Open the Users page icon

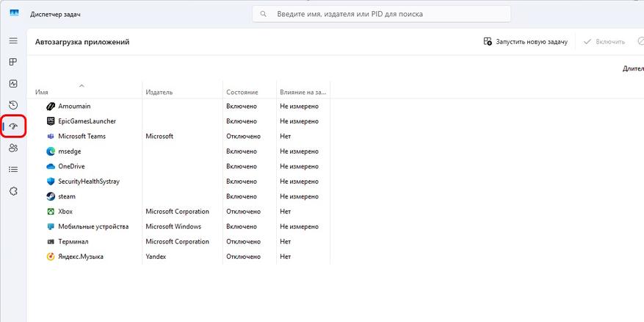click(x=13, y=148)
